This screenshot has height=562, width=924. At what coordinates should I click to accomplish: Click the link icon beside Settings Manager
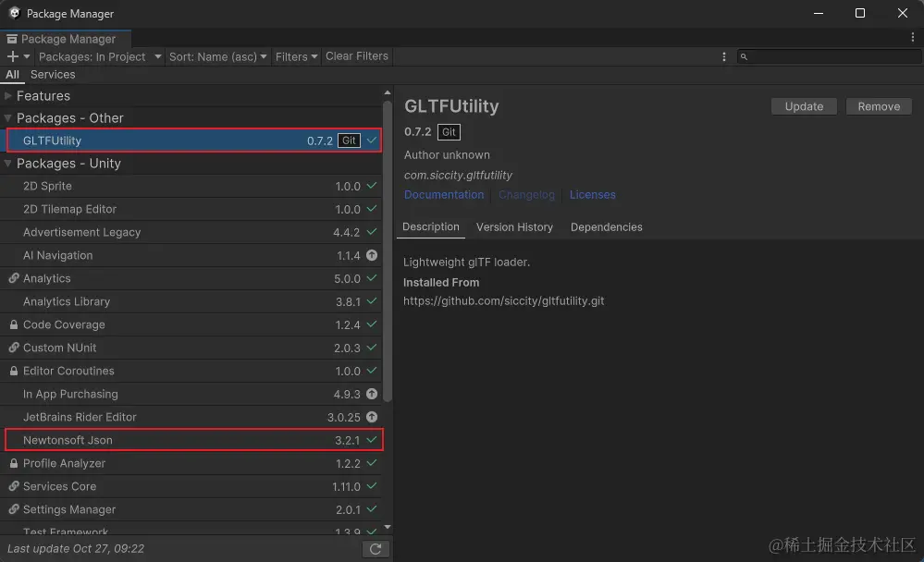14,509
